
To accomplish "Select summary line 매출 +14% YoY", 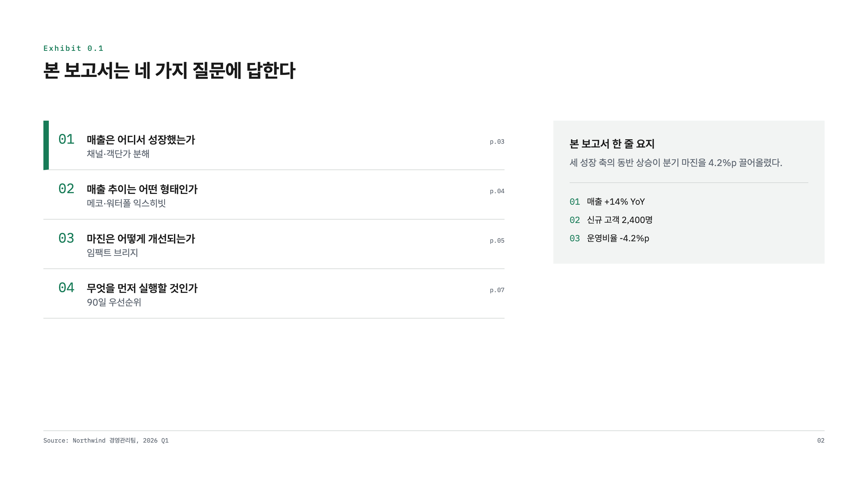I will (616, 202).
